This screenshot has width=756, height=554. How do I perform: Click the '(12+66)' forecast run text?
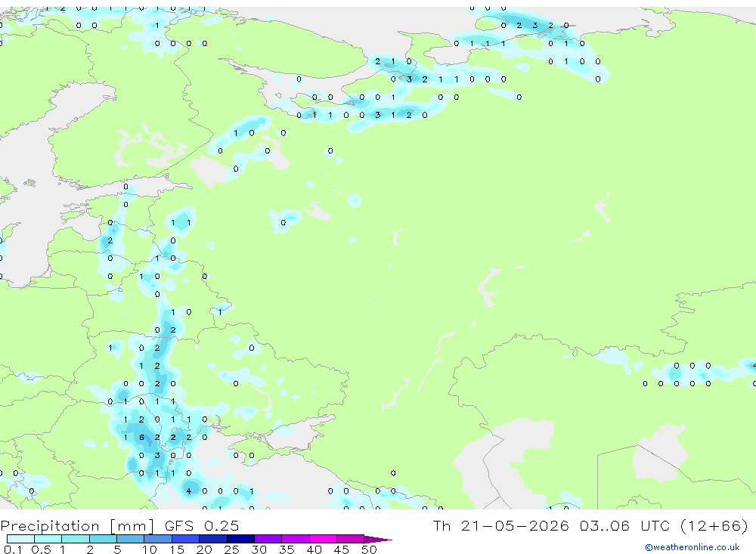714,525
